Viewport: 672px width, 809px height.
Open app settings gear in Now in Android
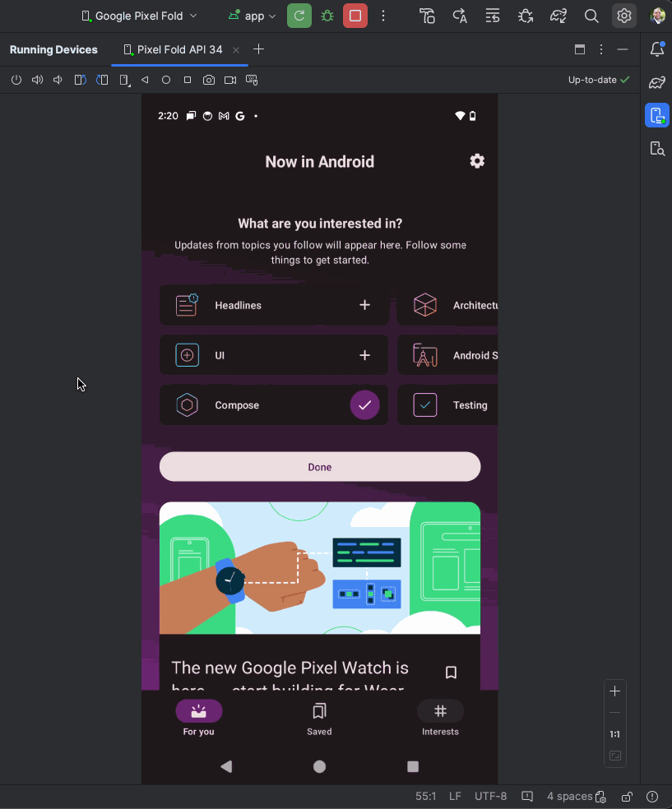477,161
